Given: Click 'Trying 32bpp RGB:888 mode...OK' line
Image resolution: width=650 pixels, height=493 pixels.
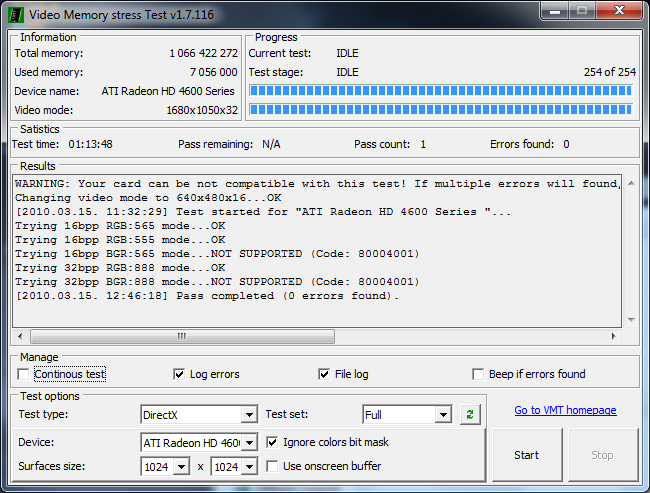Looking at the screenshot, I should (120, 268).
